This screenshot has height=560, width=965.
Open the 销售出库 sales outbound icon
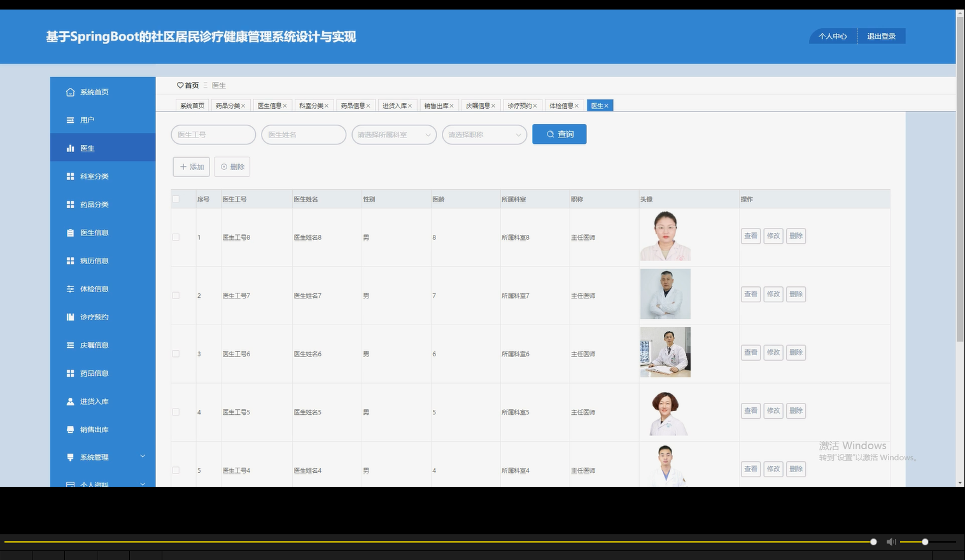pos(70,429)
